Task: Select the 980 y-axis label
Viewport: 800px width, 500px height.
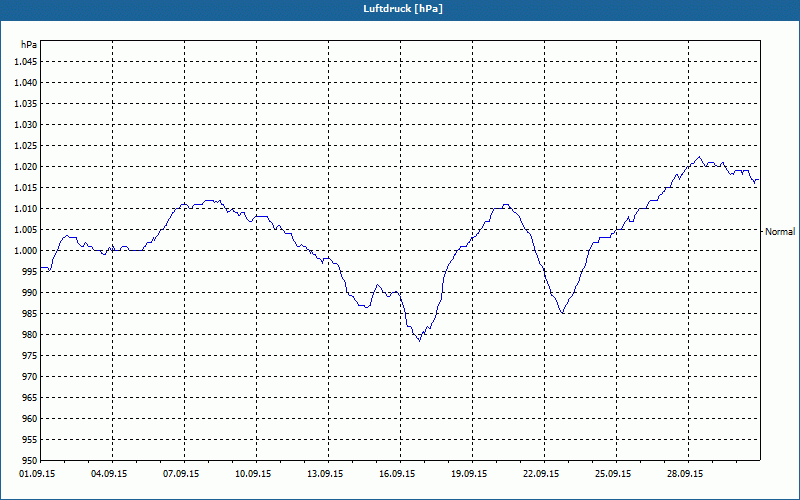Action: click(x=30, y=335)
